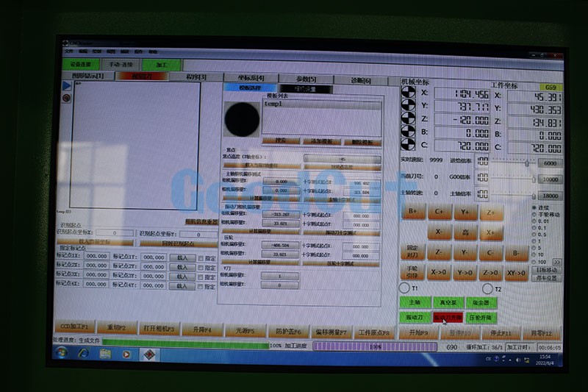The width and height of the screenshot is (588, 392).
Task: Open the 文件 menu
Action: tap(69, 51)
